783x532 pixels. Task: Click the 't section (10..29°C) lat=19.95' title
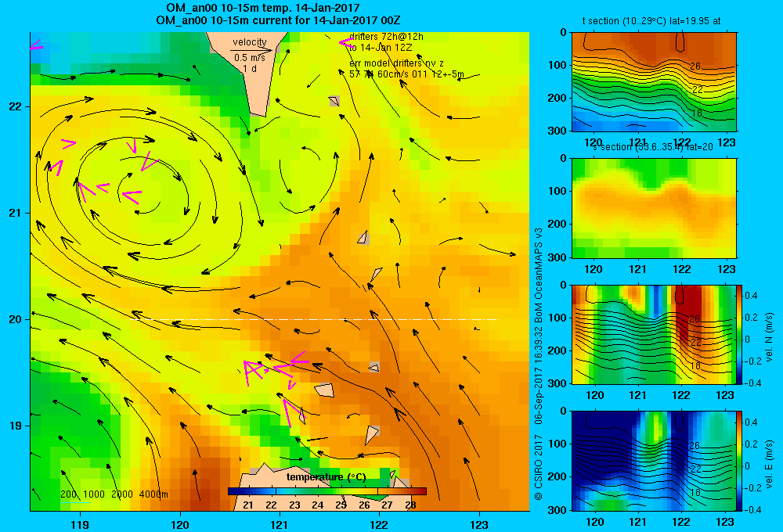click(x=651, y=21)
